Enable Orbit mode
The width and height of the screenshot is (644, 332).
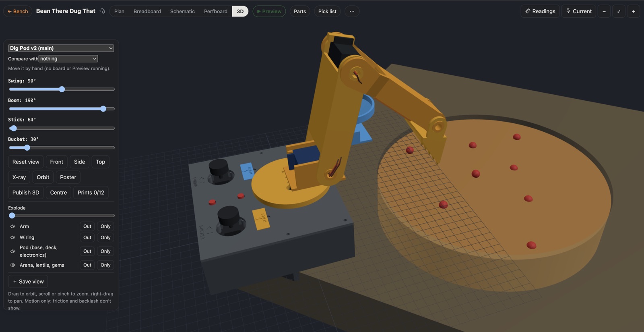pyautogui.click(x=43, y=177)
